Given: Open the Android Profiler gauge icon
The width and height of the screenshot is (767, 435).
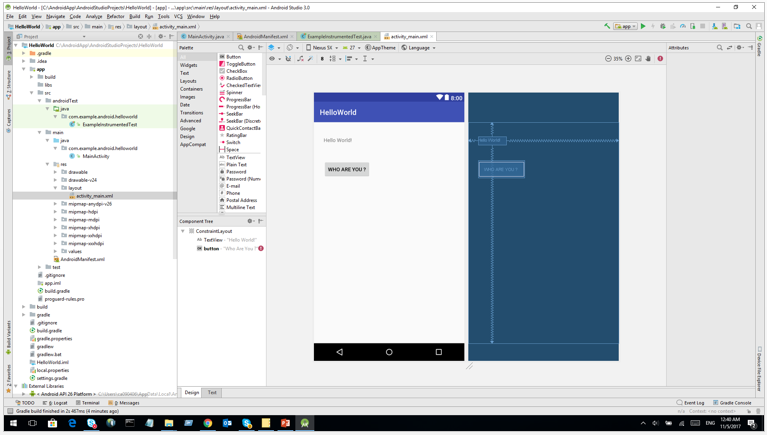Looking at the screenshot, I should tap(683, 26).
